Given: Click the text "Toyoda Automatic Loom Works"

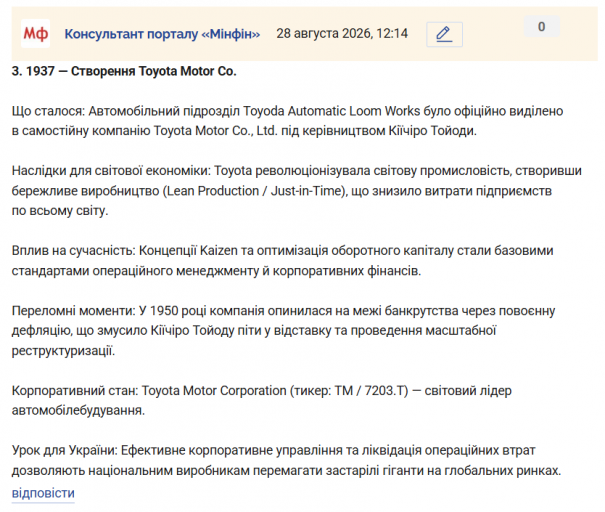Looking at the screenshot, I should point(331,111).
